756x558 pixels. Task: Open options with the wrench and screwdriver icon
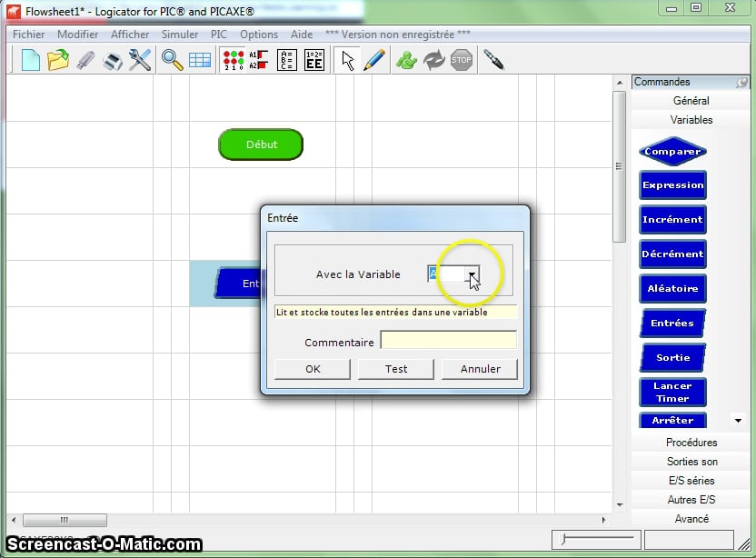(140, 60)
